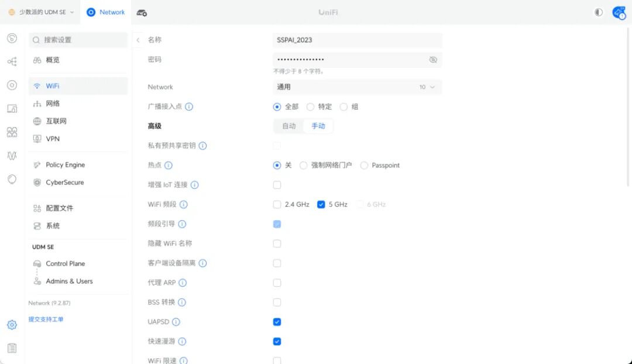Open the VPN settings section
This screenshot has width=632, height=364.
point(78,139)
